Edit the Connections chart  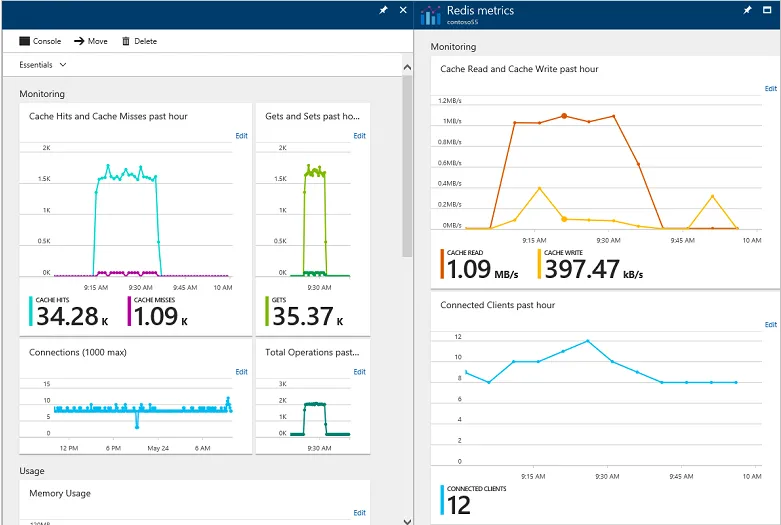pos(242,372)
